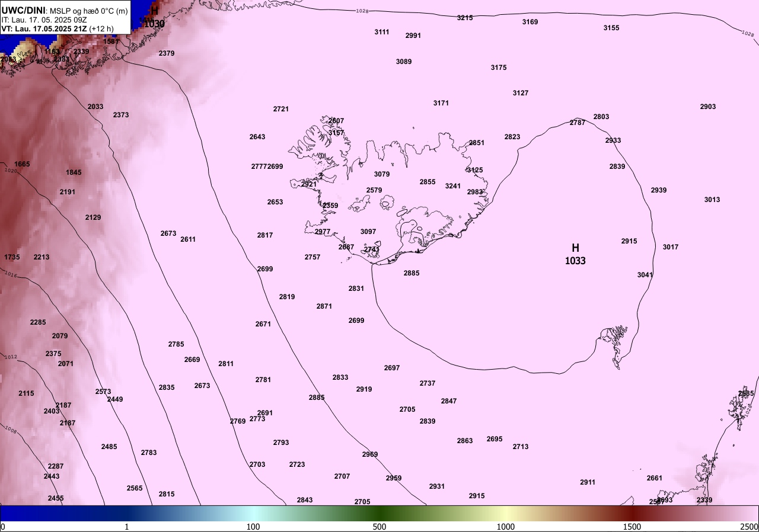
Task: Click the 3169 height value
Action: pyautogui.click(x=530, y=22)
